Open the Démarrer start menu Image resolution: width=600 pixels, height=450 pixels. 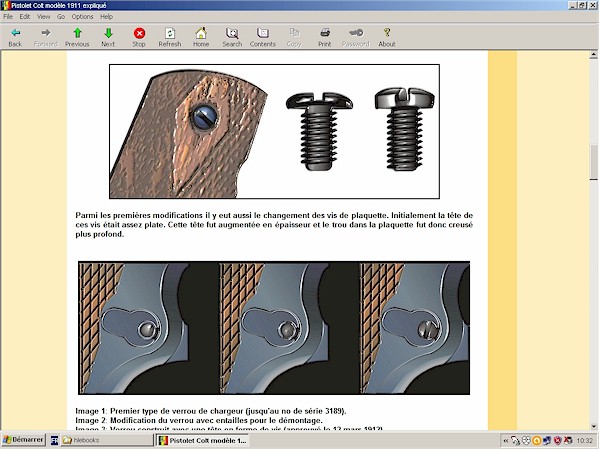point(24,440)
